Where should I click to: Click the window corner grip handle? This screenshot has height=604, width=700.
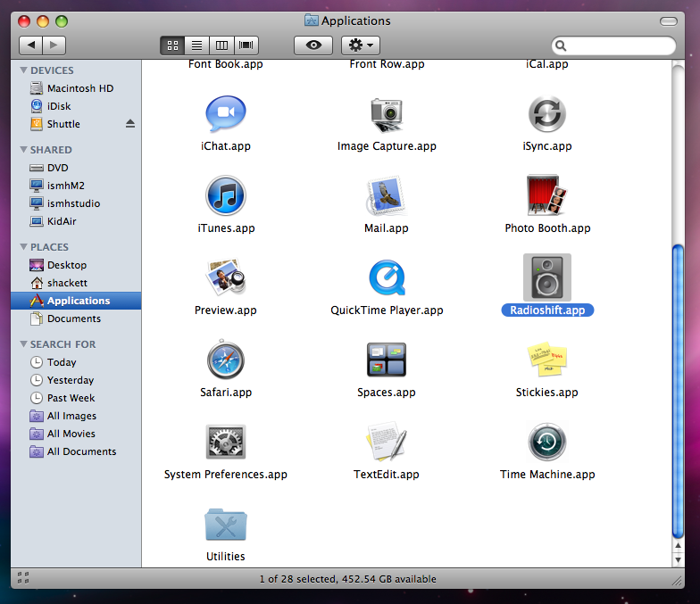pyautogui.click(x=677, y=580)
